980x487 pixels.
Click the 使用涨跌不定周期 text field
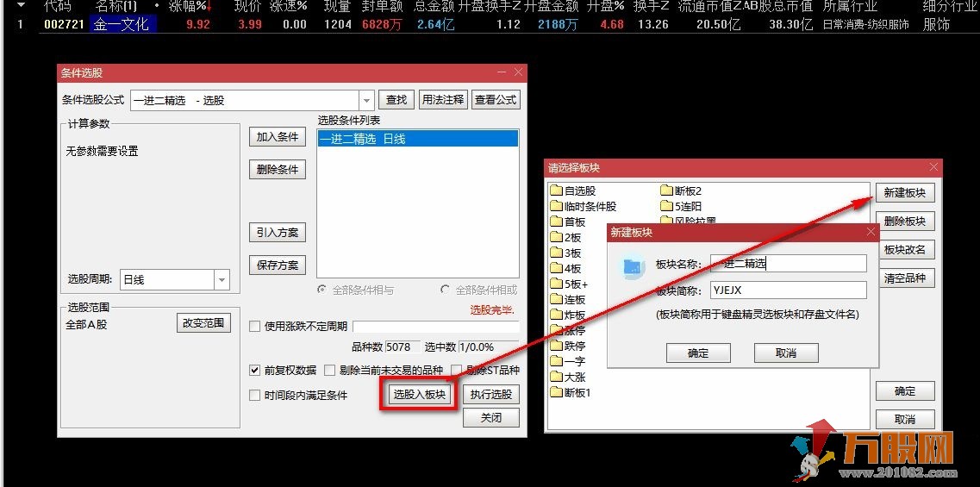coord(436,327)
